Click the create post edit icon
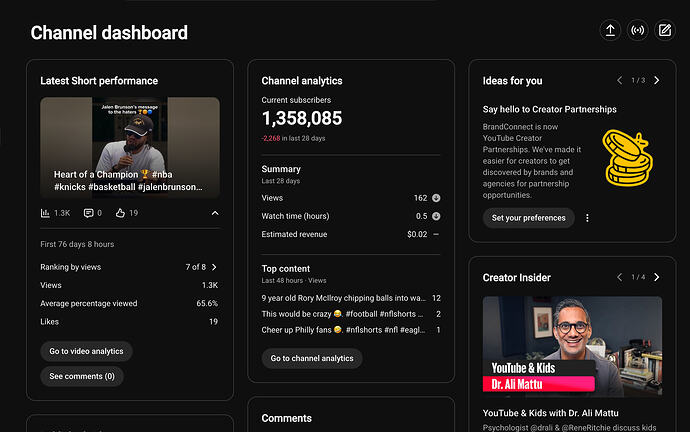Viewport: 690px width, 432px height. pyautogui.click(x=664, y=30)
